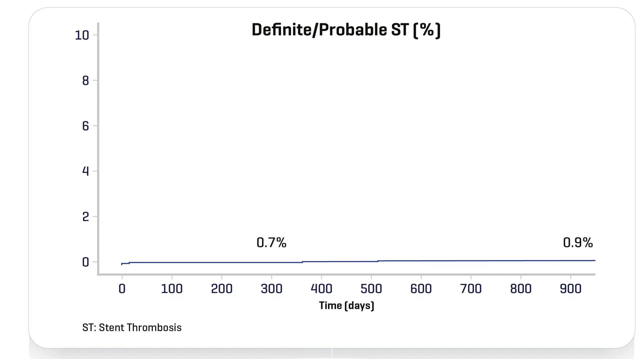The height and width of the screenshot is (359, 644).
Task: Click the Time (days) axis title
Action: point(347,306)
